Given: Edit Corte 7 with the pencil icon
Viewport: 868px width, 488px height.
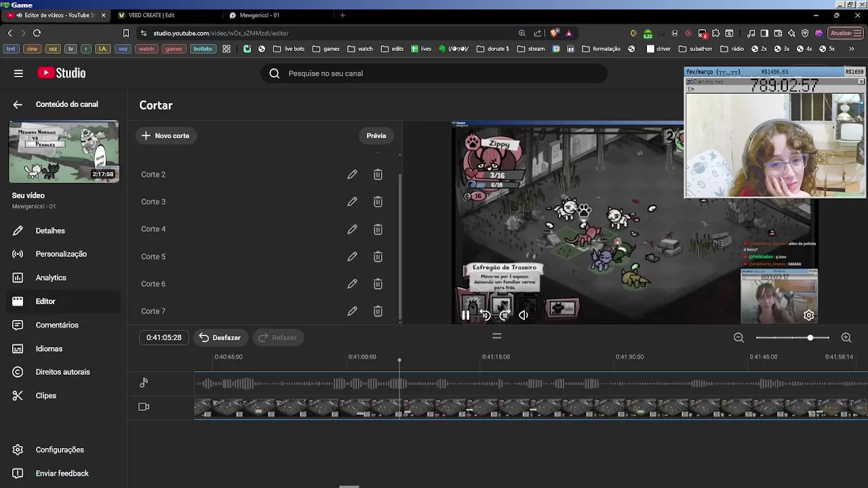Looking at the screenshot, I should (x=352, y=311).
